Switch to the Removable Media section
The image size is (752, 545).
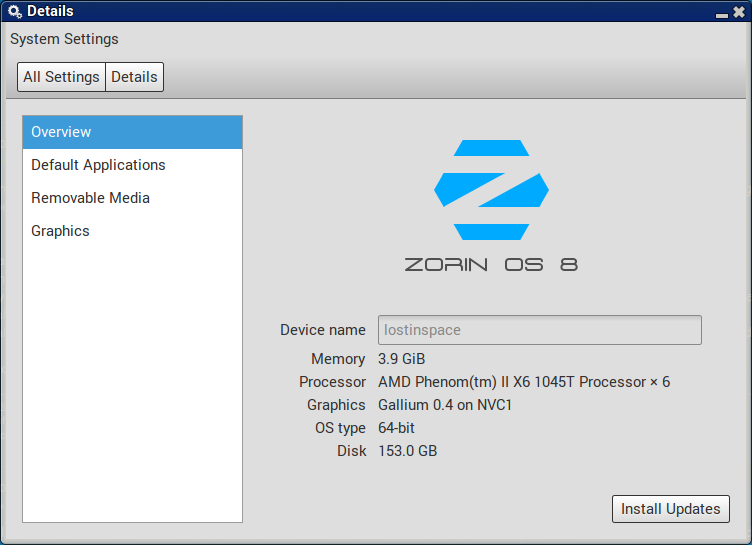[90, 198]
